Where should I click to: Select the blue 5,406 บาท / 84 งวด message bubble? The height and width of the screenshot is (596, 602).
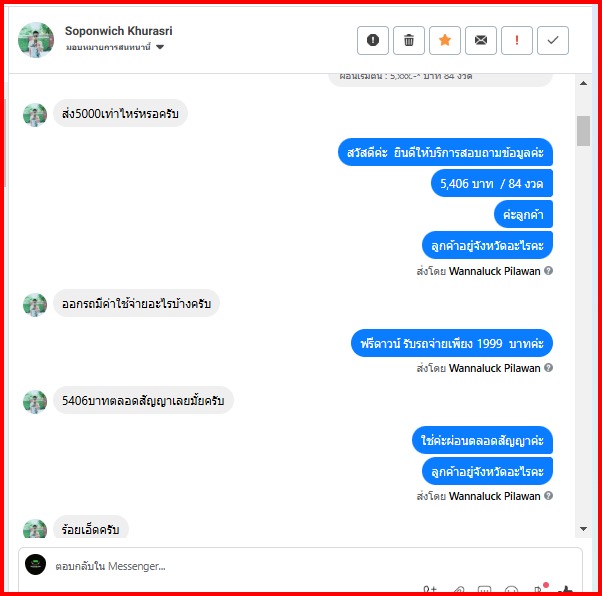(492, 184)
